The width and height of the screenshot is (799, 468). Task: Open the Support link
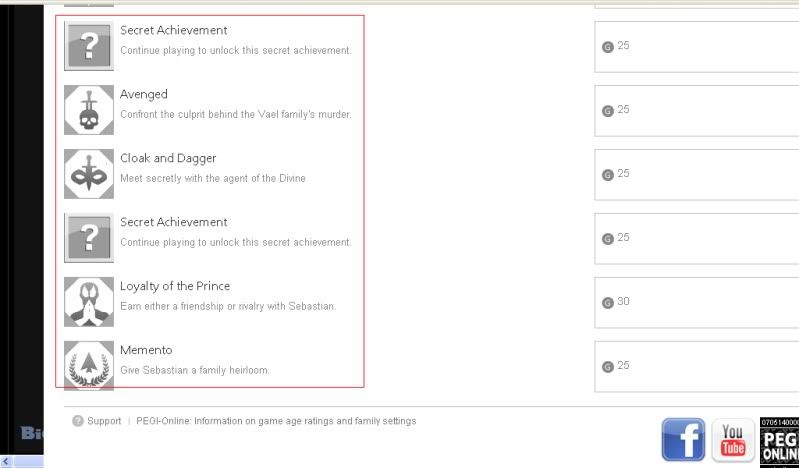(x=104, y=421)
